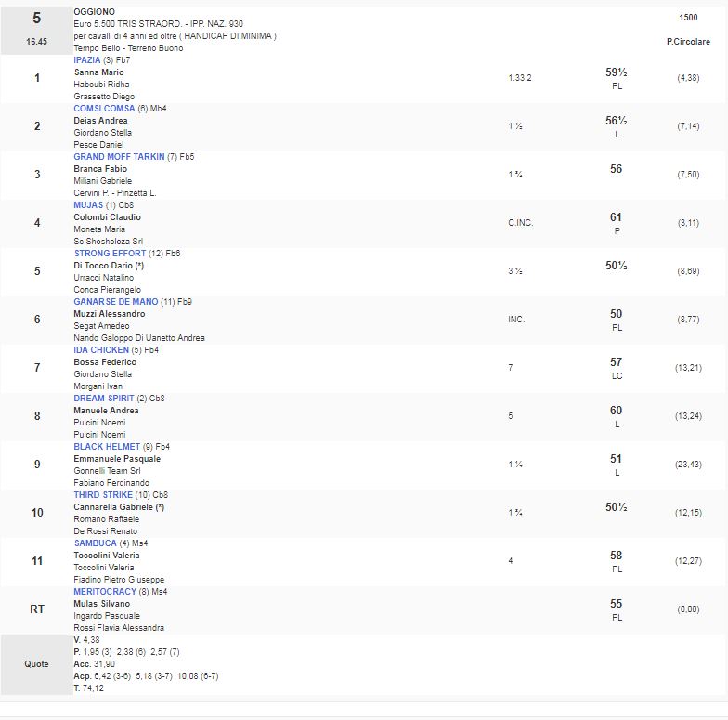Viewport: 728px width, 720px height.
Task: Click the race number 5 header cell
Action: click(x=37, y=19)
